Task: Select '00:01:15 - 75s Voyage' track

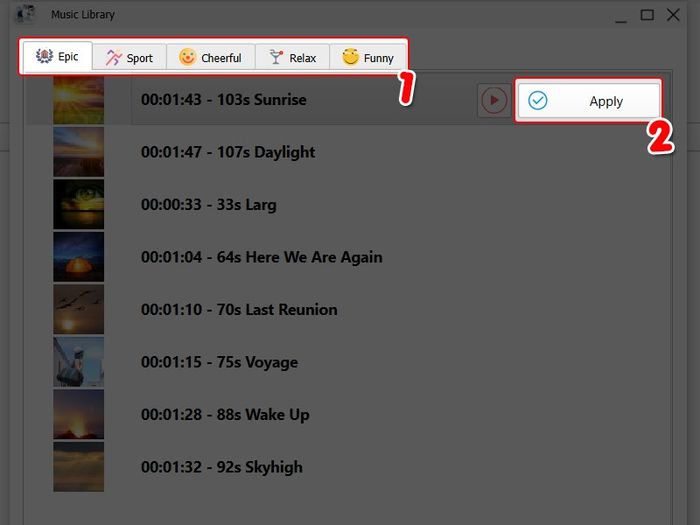Action: 220,362
